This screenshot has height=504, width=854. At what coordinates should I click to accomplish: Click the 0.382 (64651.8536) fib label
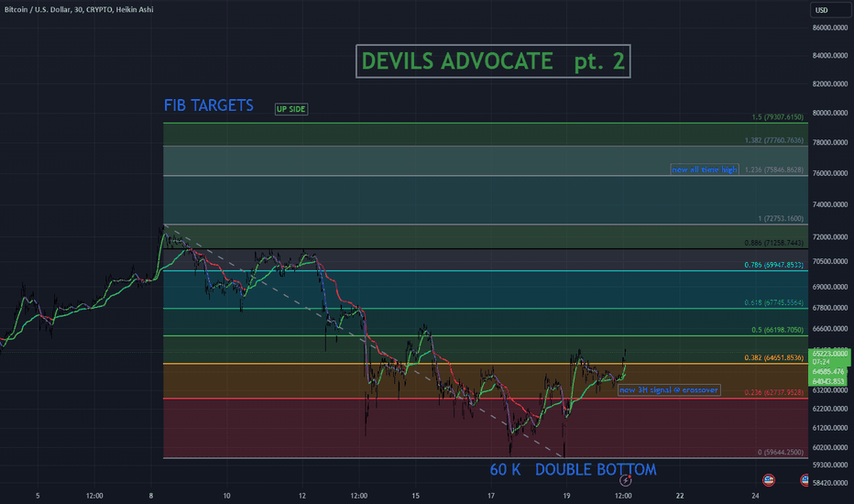[774, 357]
